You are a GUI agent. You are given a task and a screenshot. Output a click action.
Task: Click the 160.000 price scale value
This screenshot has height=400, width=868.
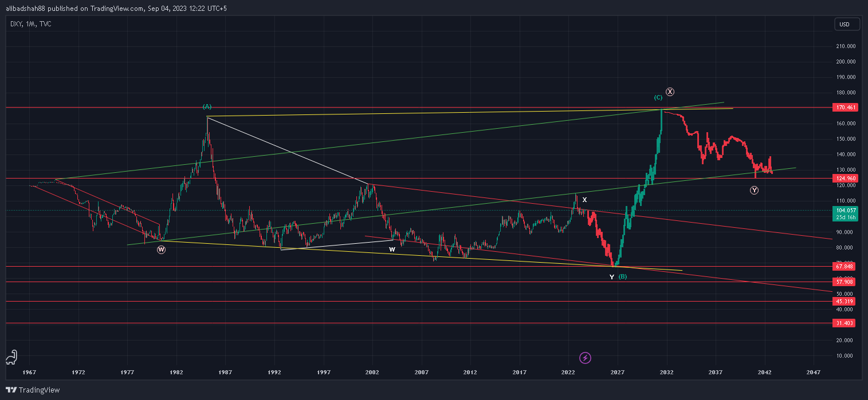[847, 124]
